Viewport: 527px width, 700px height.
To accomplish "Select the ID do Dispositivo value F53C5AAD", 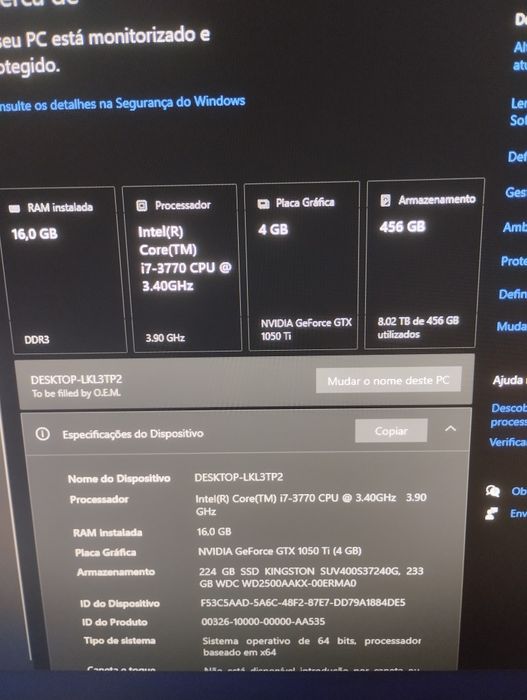I will coord(303,603).
